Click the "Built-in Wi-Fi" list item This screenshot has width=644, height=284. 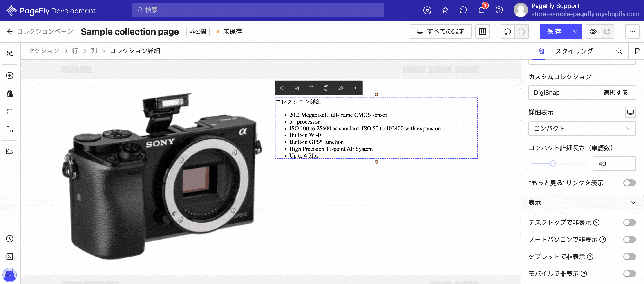(x=306, y=135)
